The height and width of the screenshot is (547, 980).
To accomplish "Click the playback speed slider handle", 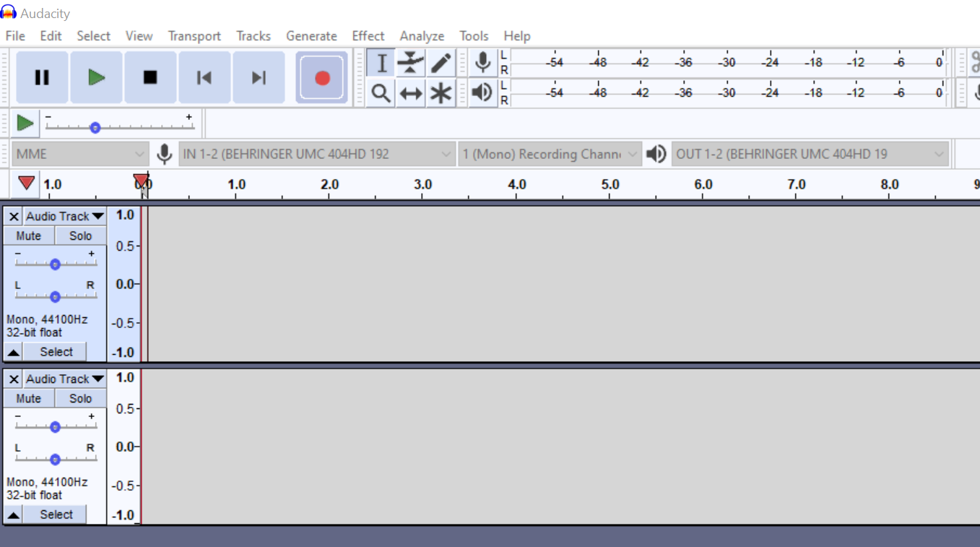I will point(95,128).
